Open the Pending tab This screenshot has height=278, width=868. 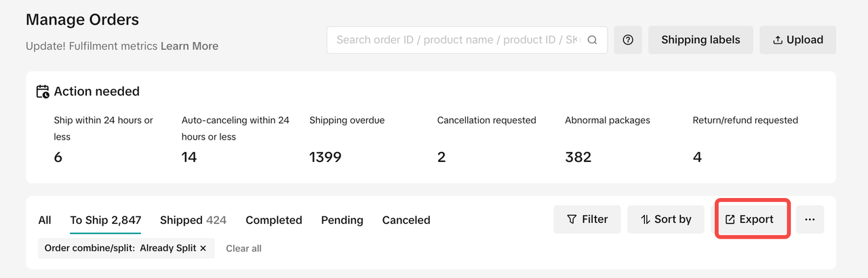[x=342, y=220]
